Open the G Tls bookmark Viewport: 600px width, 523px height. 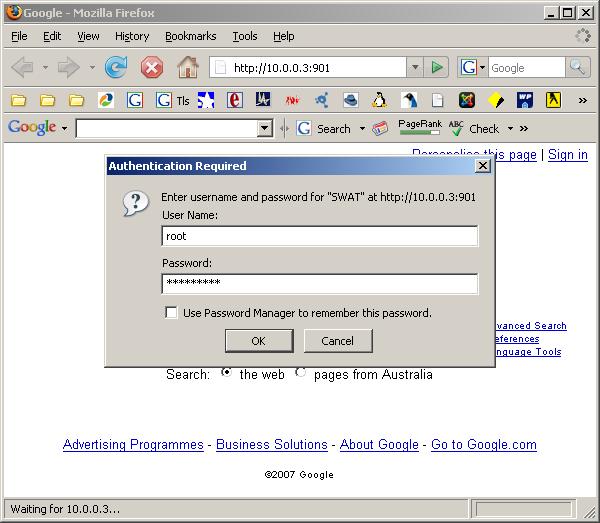[173, 100]
